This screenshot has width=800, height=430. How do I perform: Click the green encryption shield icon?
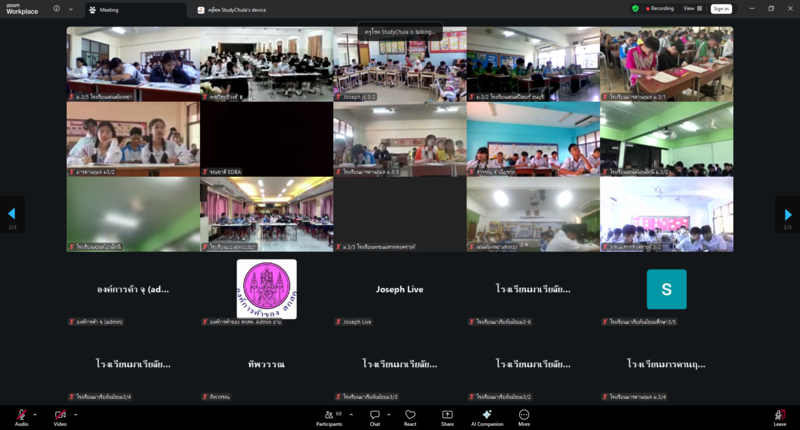(635, 9)
